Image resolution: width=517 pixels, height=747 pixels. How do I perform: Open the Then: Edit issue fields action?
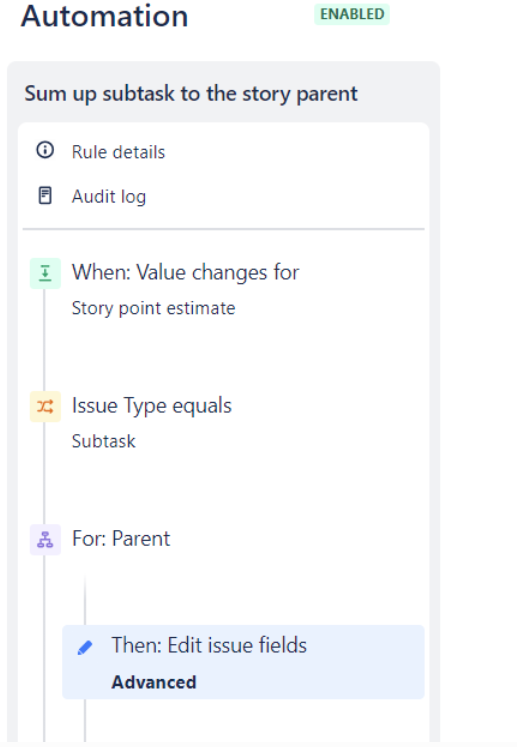pyautogui.click(x=243, y=662)
